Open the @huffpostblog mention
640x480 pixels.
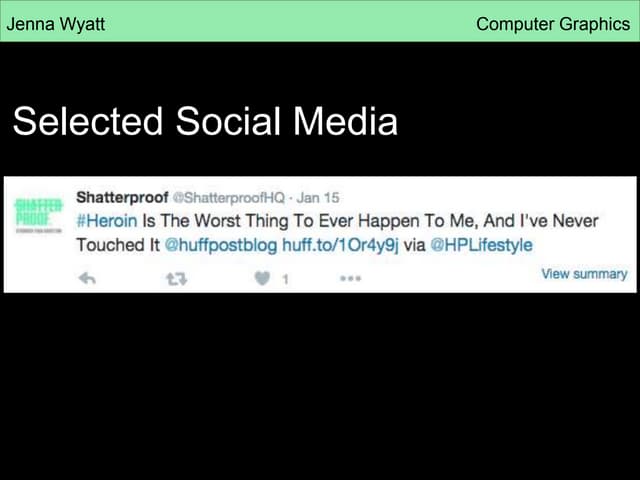click(x=220, y=245)
